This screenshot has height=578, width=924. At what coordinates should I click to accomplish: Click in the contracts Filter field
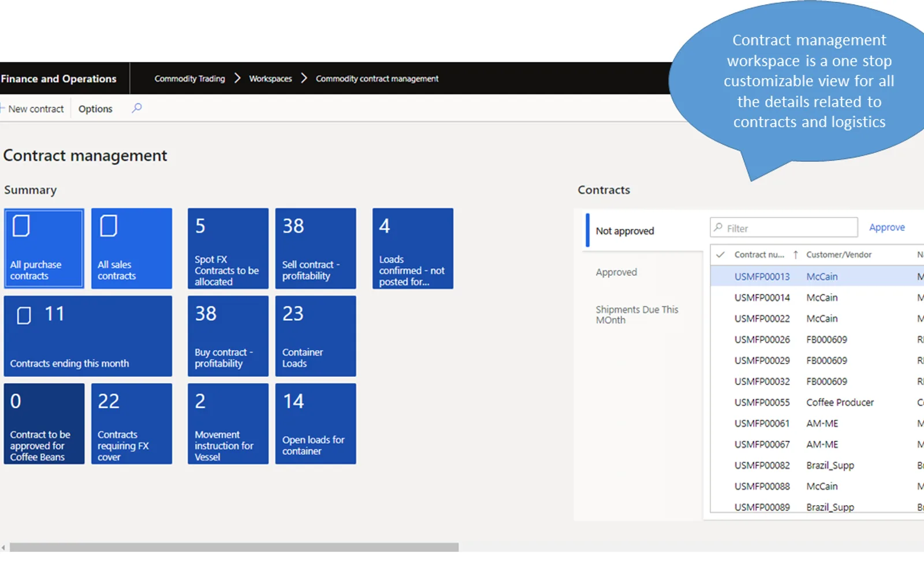tap(784, 227)
